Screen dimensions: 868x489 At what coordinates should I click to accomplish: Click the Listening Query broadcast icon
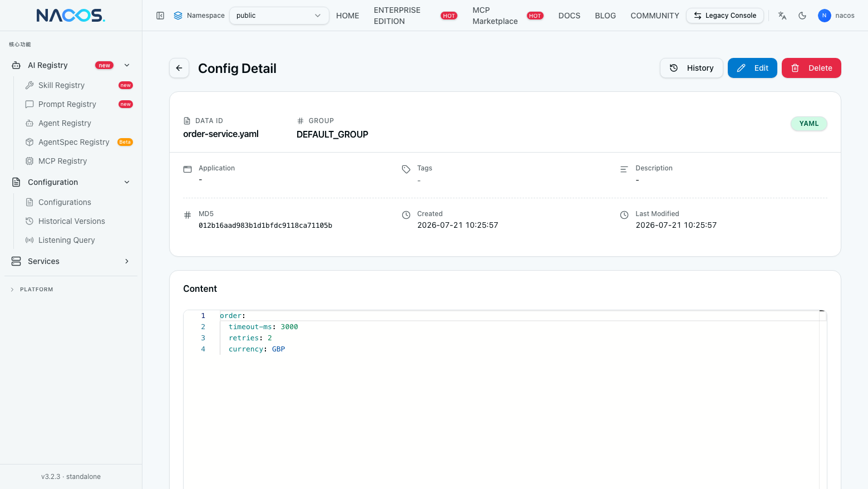coord(29,240)
